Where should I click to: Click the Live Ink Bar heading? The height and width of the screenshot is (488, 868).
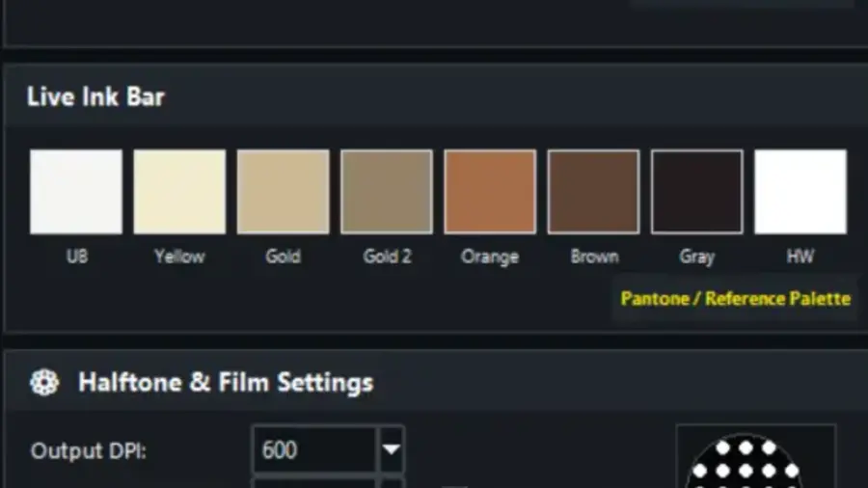[x=95, y=96]
